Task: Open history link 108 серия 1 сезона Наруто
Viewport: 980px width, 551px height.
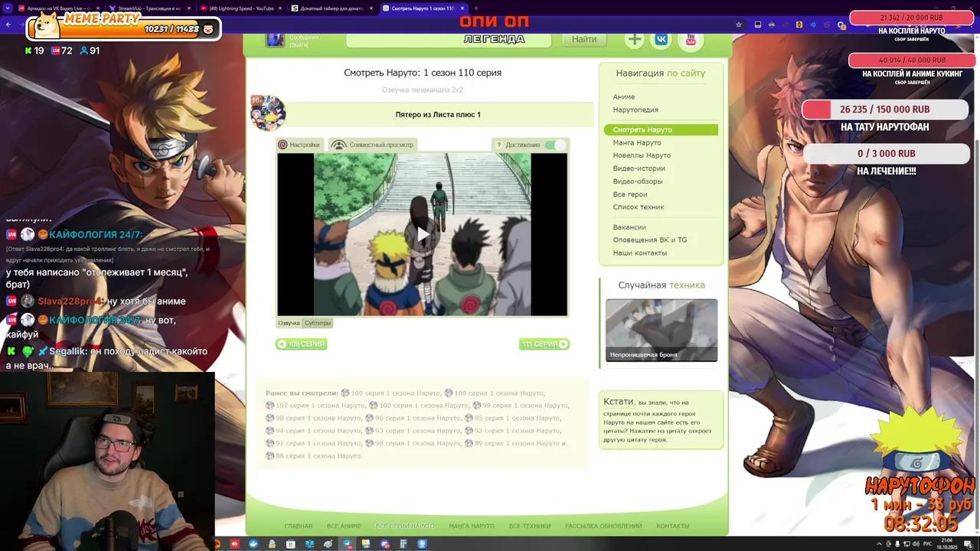Action: click(x=494, y=393)
